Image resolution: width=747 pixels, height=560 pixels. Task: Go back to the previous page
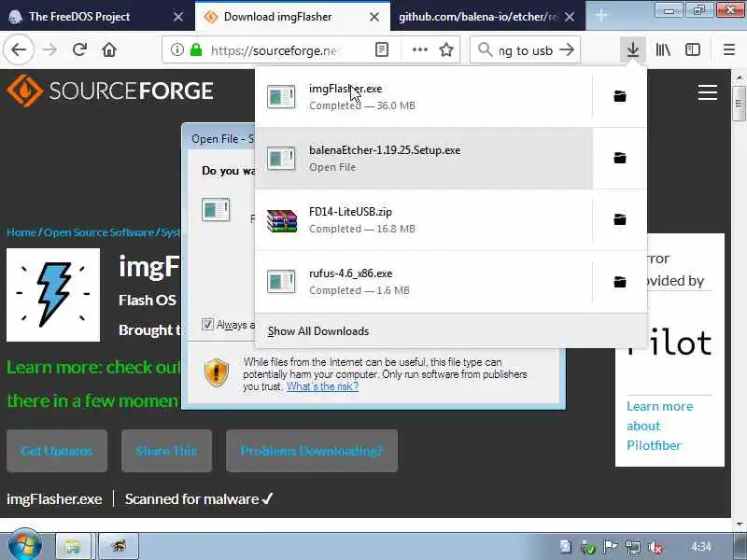(19, 49)
